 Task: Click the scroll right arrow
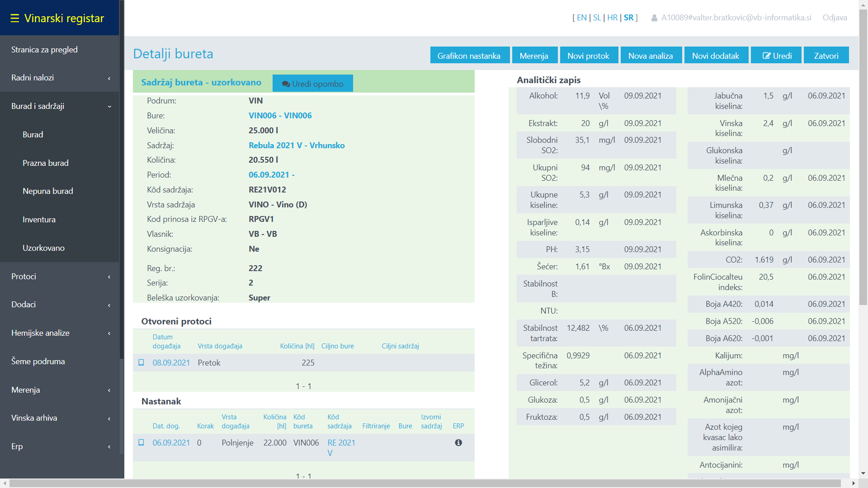coord(854,483)
